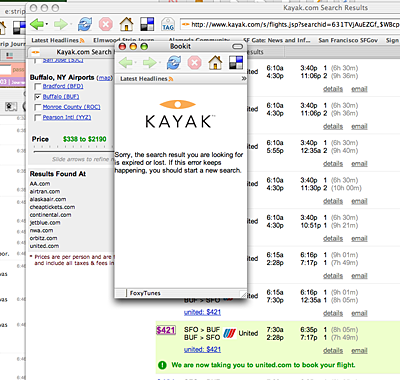This screenshot has height=380, width=400.
Task: Click the FoxyTunes status bar entry in Bookit
Action: pyautogui.click(x=145, y=293)
